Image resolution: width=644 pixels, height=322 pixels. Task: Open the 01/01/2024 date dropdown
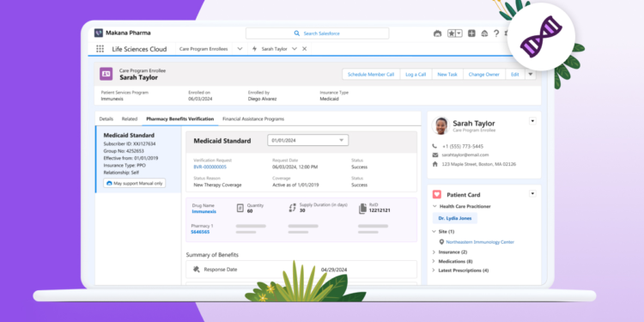[x=307, y=140]
